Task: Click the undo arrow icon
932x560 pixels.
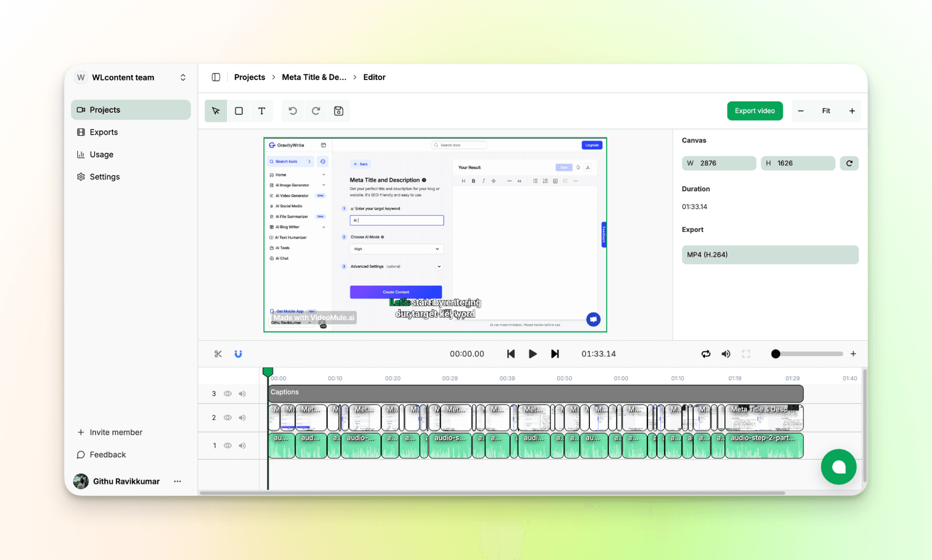Action: pos(293,111)
